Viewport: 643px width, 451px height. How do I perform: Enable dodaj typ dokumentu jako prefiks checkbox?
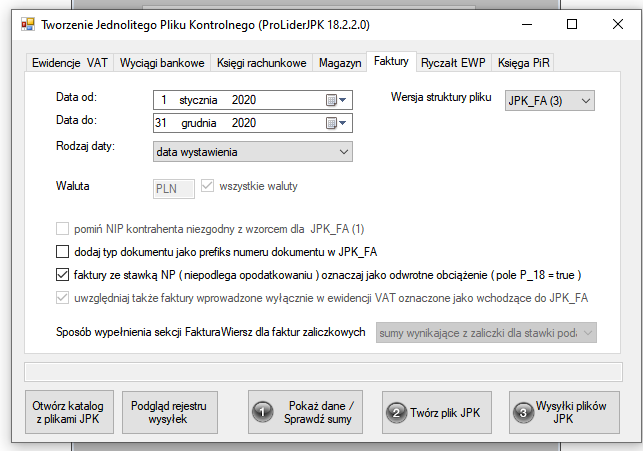62,251
